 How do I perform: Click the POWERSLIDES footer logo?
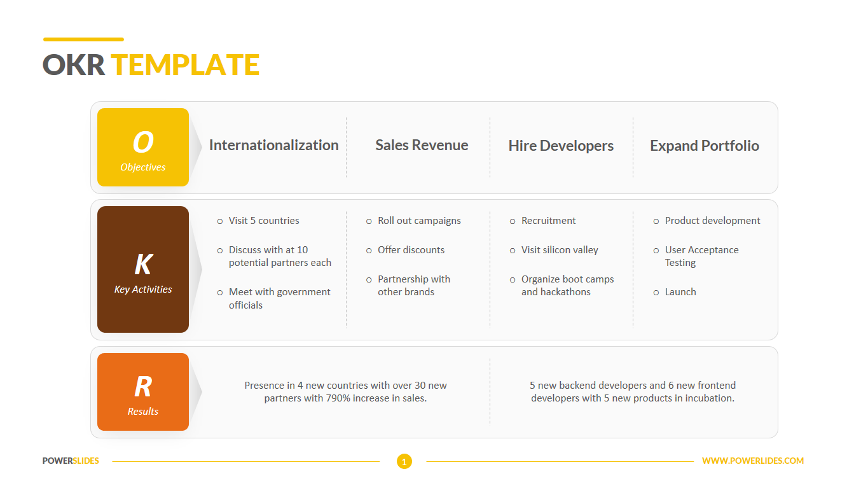pos(71,461)
